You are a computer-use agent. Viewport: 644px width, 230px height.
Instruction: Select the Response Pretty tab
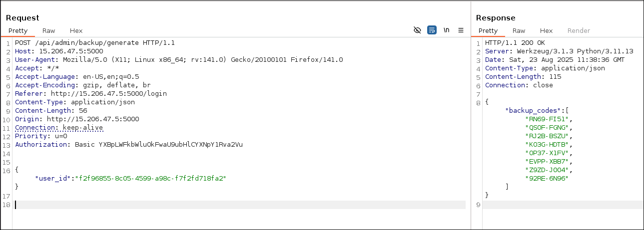point(488,30)
